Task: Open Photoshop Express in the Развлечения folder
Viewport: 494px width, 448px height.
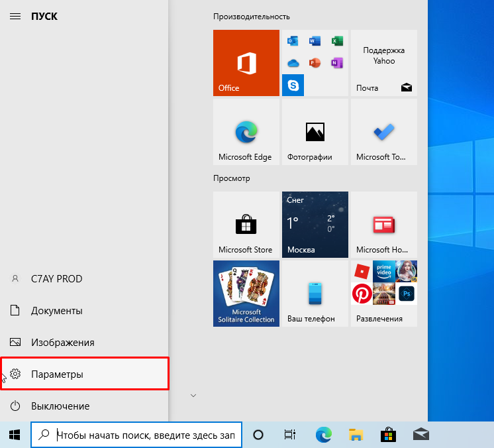Action: 407,294
